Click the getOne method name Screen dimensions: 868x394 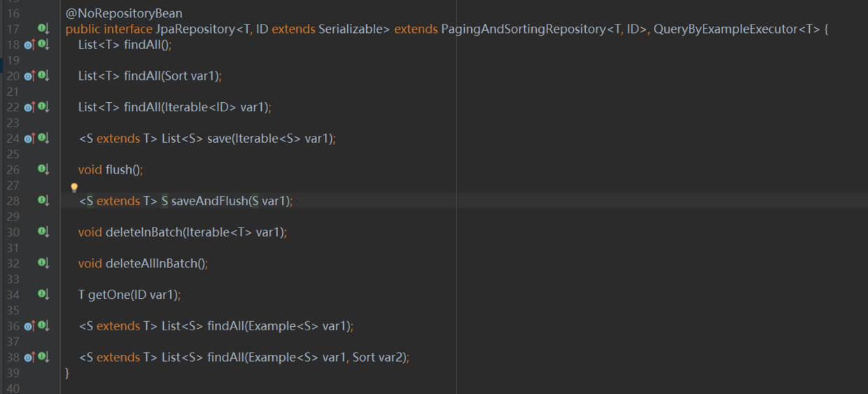[x=108, y=295]
